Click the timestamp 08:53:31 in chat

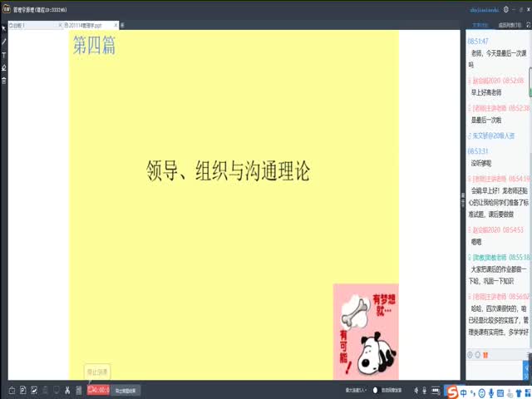(x=478, y=151)
